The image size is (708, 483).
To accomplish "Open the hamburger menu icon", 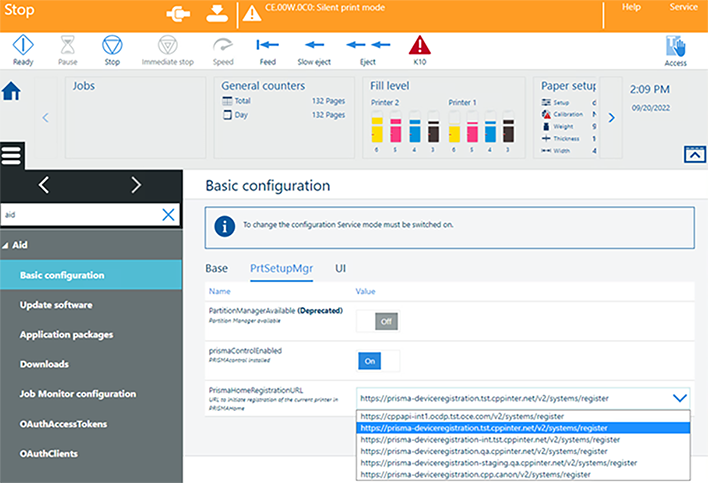I will pyautogui.click(x=12, y=156).
